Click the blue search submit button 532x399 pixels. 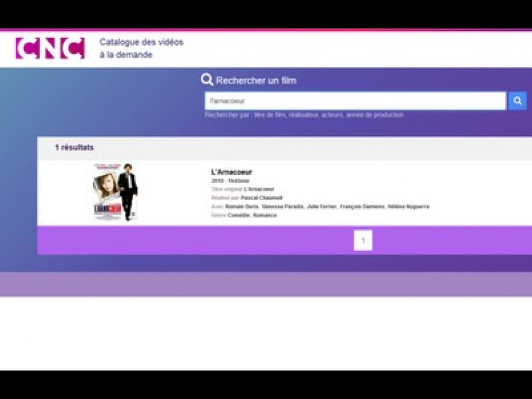coord(517,101)
